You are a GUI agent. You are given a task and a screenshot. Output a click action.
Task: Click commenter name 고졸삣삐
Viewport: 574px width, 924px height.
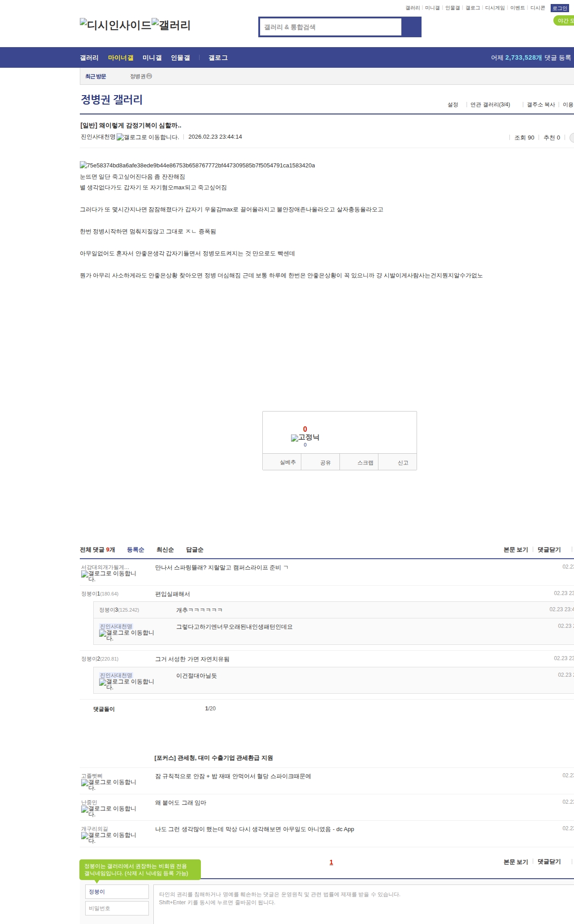point(92,776)
